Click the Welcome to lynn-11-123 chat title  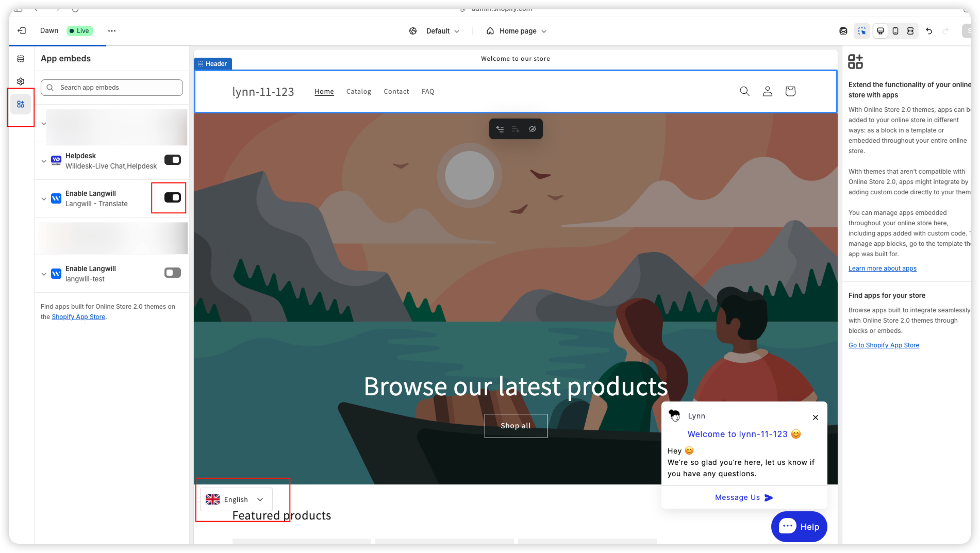[x=744, y=434]
